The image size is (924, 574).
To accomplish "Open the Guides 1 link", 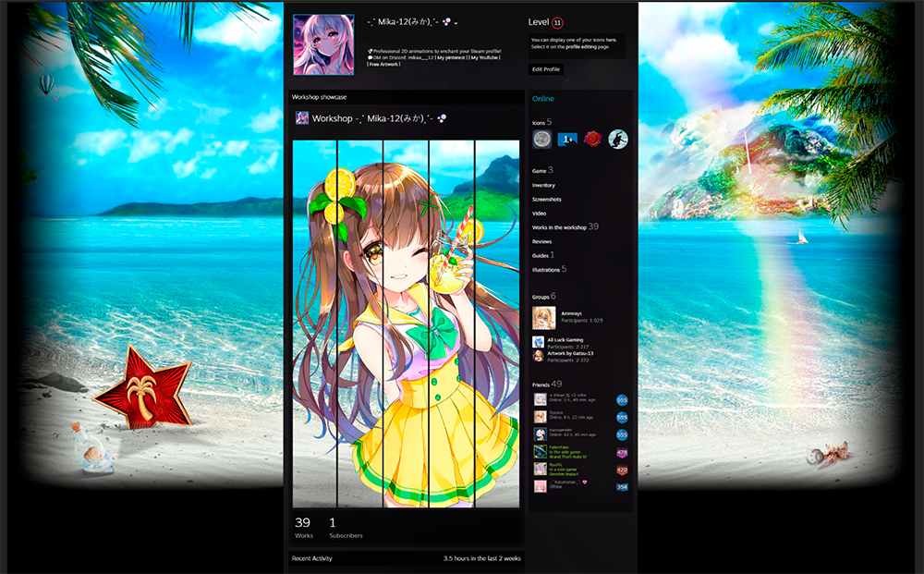I will (542, 255).
